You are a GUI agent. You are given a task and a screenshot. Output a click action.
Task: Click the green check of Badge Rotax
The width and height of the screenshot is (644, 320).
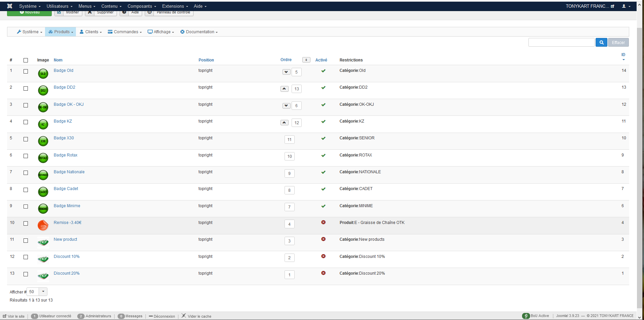point(323,155)
